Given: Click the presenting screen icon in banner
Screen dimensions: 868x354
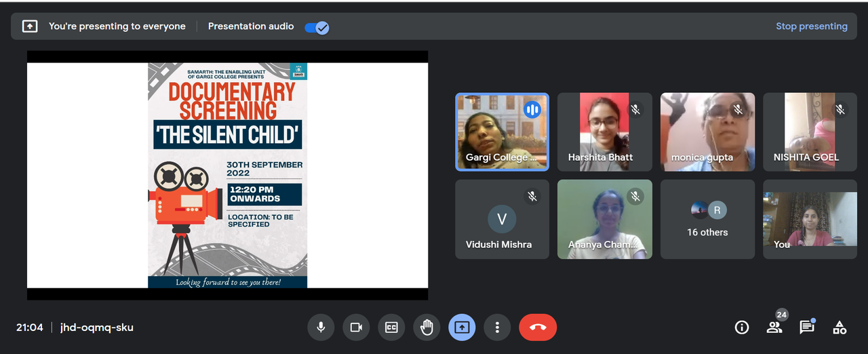Looking at the screenshot, I should pyautogui.click(x=30, y=26).
